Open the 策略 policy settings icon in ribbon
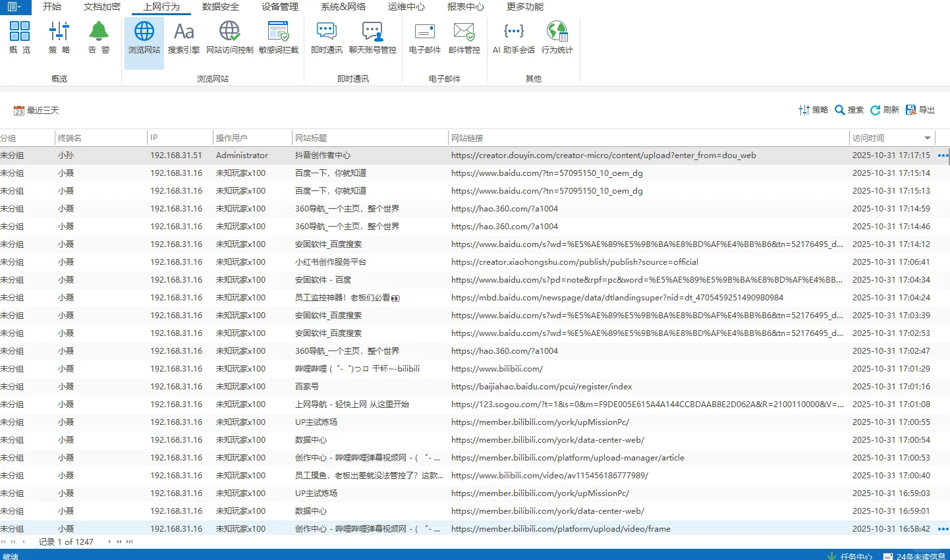 pyautogui.click(x=59, y=37)
